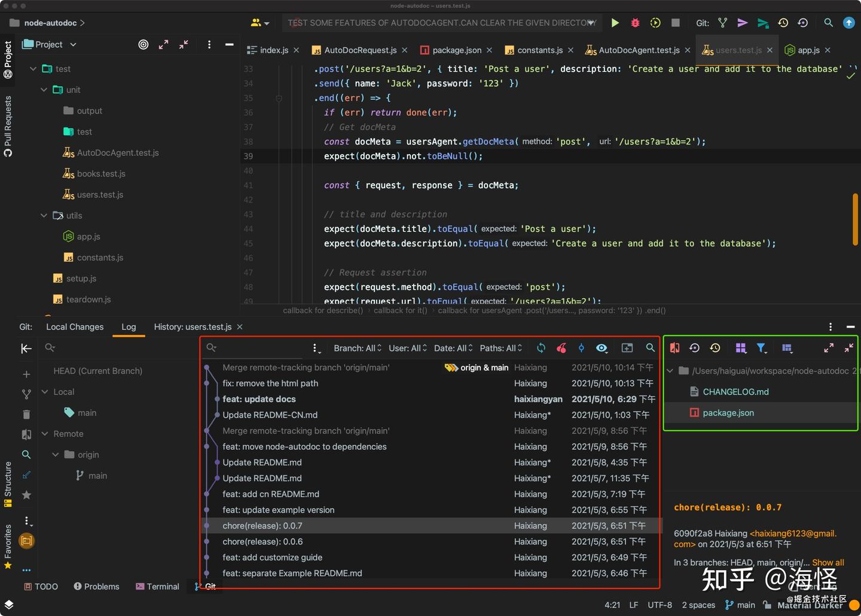The height and width of the screenshot is (616, 861).
Task: Open the Search Everywhere magnifier icon
Action: pyautogui.click(x=828, y=23)
